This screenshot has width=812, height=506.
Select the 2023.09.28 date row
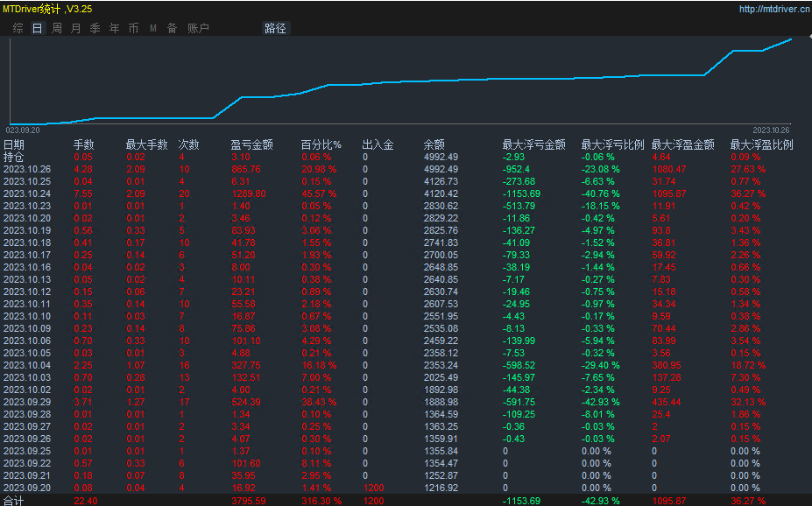pos(27,414)
